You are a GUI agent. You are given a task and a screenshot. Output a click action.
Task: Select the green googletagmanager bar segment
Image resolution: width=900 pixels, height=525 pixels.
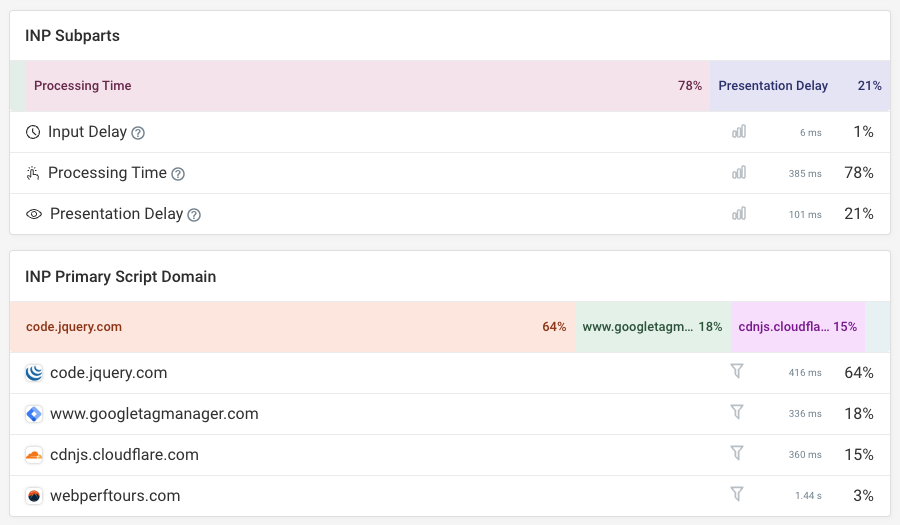click(x=652, y=327)
